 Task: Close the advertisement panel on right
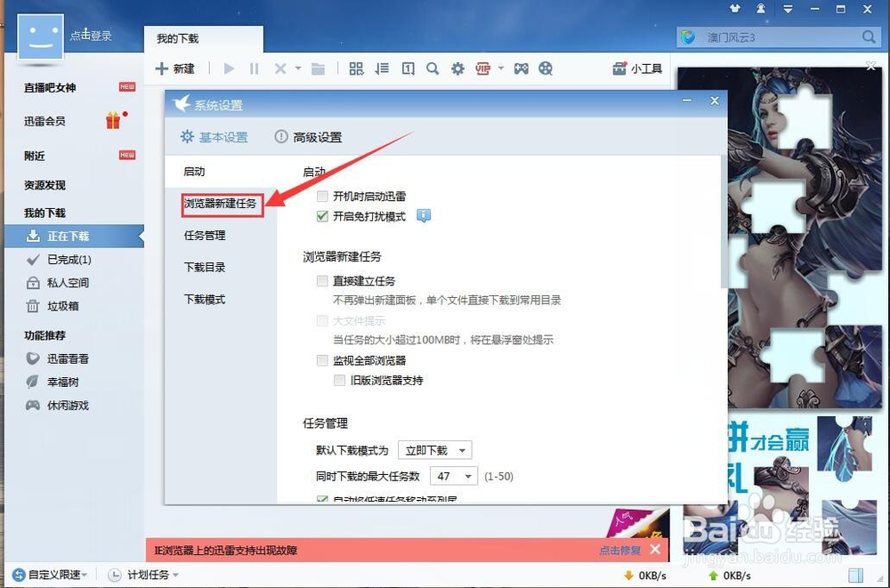(870, 67)
